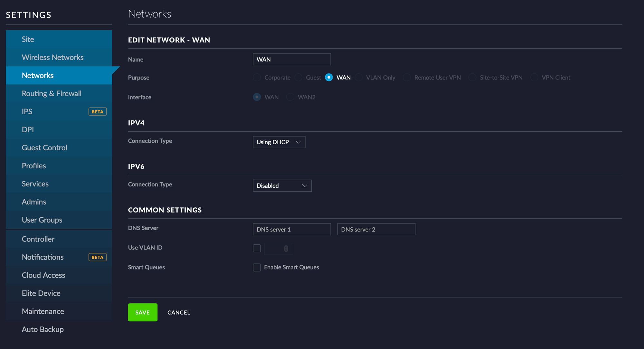The height and width of the screenshot is (349, 644).
Task: Select the WAN purpose radio button
Action: 329,78
